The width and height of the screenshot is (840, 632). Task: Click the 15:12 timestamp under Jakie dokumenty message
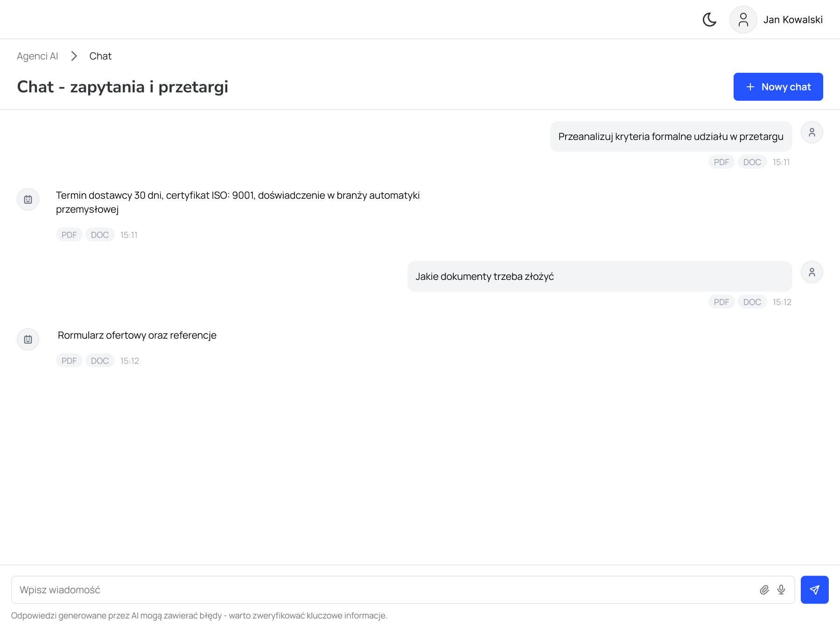point(782,302)
